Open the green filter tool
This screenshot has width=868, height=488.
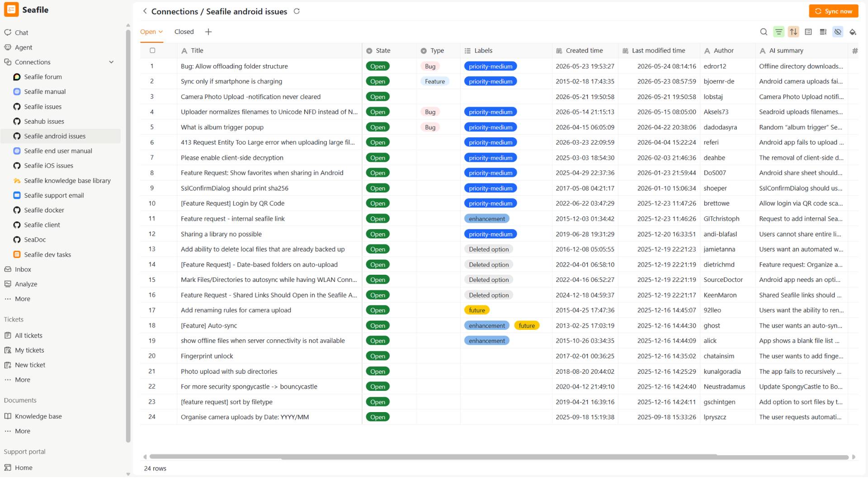pos(778,32)
